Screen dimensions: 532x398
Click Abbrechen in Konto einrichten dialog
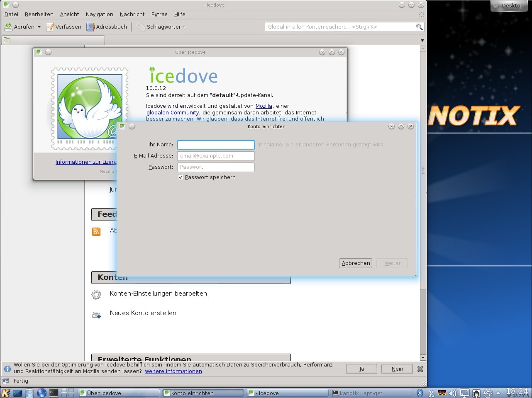click(x=356, y=263)
